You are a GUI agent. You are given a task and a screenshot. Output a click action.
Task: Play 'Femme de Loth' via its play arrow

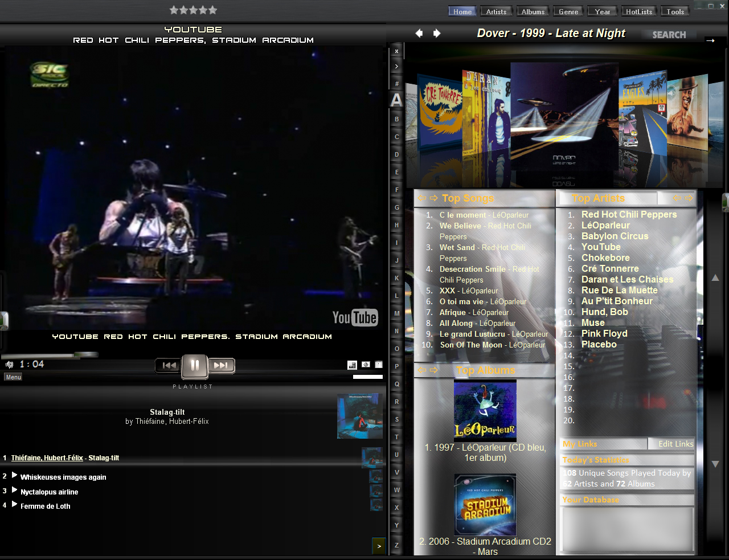coord(15,504)
